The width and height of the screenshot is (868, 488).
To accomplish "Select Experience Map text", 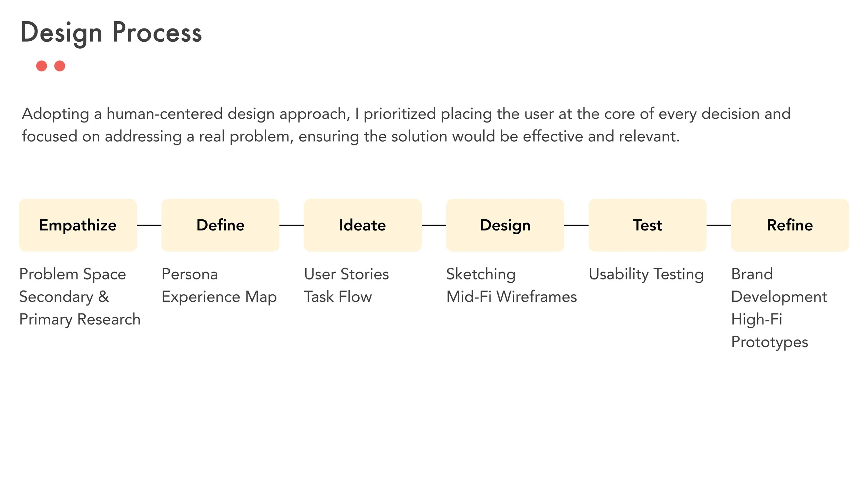I will (219, 297).
